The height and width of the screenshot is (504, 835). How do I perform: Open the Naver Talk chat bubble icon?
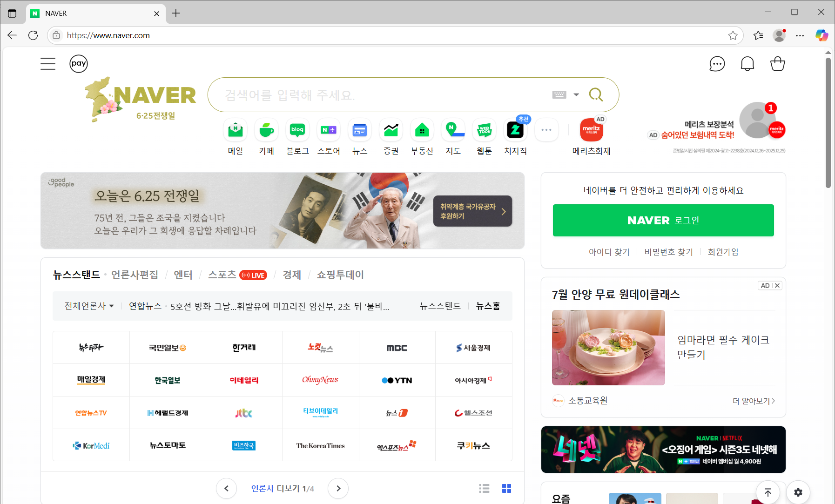tap(717, 64)
